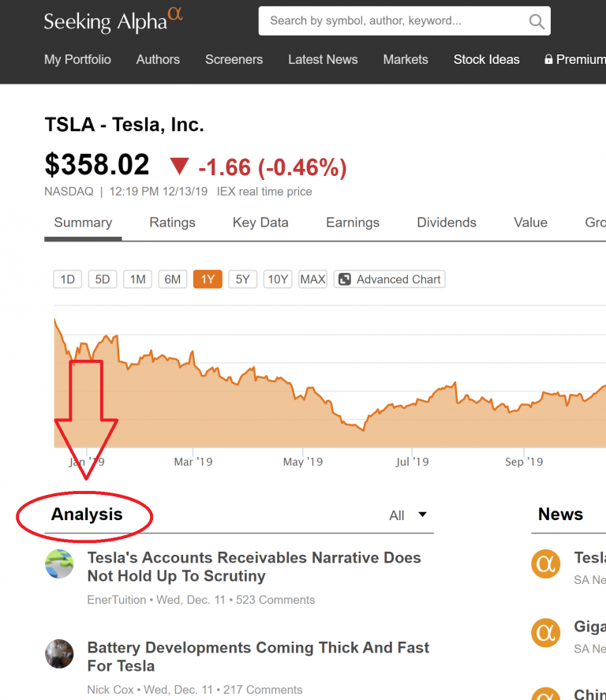Select the MAX chart range
The height and width of the screenshot is (700, 606).
[x=312, y=279]
